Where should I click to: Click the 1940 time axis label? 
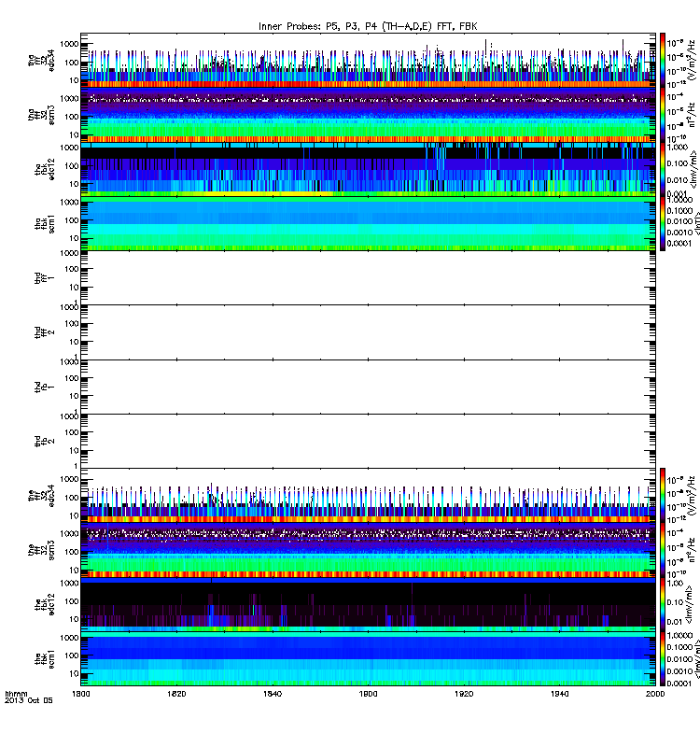[559, 694]
